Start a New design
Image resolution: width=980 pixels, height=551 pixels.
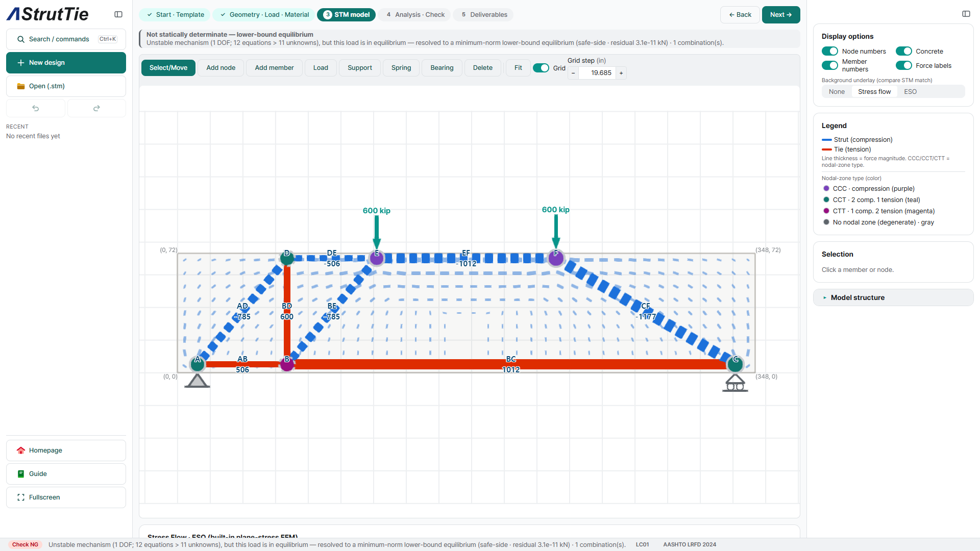click(x=66, y=63)
